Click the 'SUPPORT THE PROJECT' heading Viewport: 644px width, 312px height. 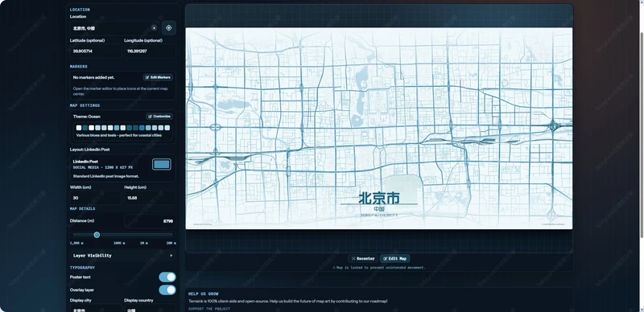tap(209, 309)
